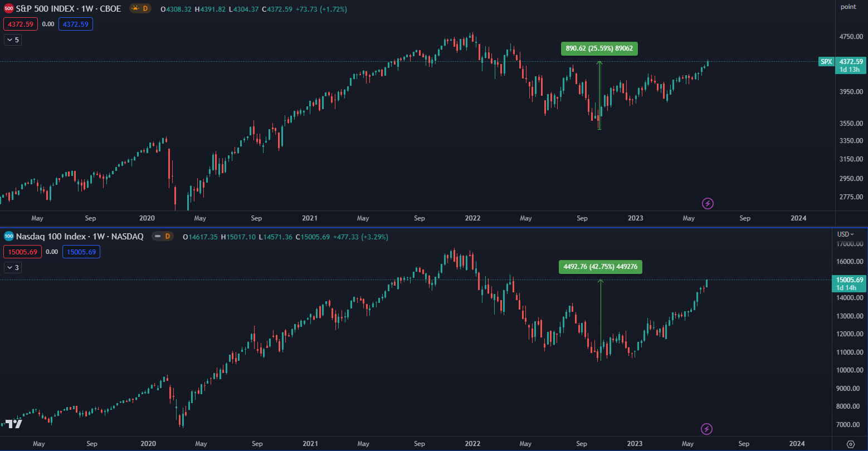This screenshot has width=868, height=451.
Task: Open chart settings via bottom-right gear icon
Action: pyautogui.click(x=851, y=444)
